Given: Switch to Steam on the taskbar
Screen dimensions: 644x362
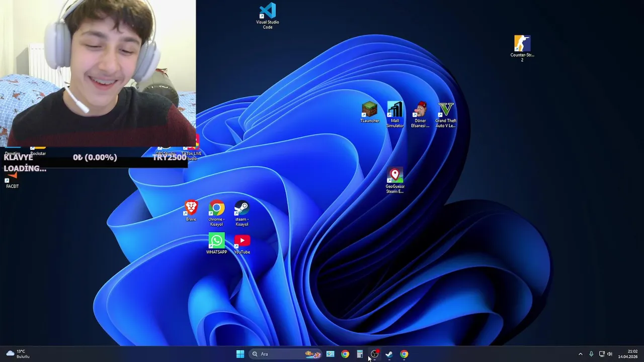Looking at the screenshot, I should click(389, 354).
